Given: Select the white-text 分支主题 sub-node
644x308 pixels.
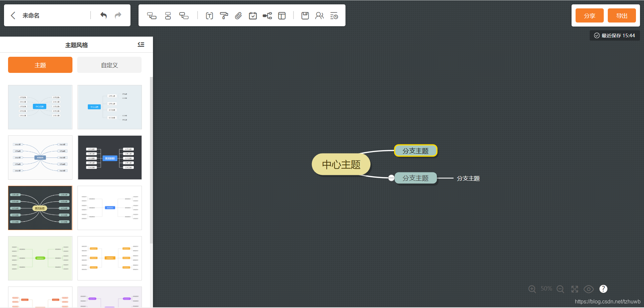Looking at the screenshot, I should [x=468, y=178].
